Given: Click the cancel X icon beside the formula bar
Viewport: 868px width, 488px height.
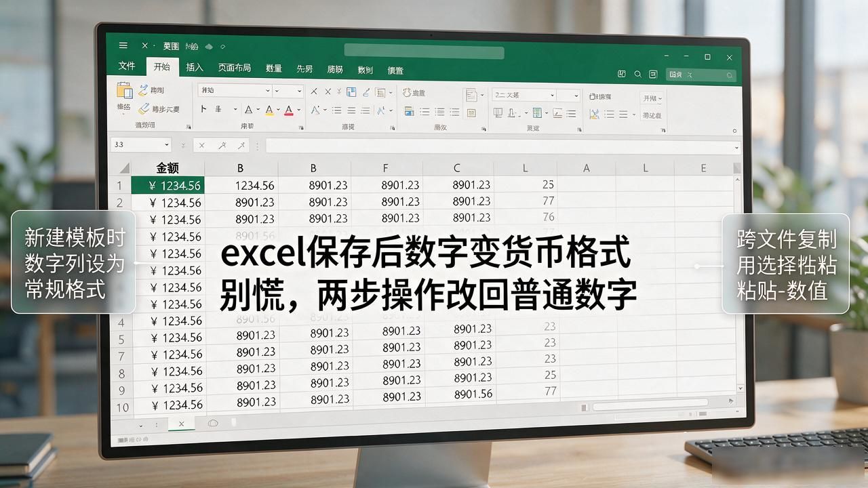Looking at the screenshot, I should tap(201, 145).
